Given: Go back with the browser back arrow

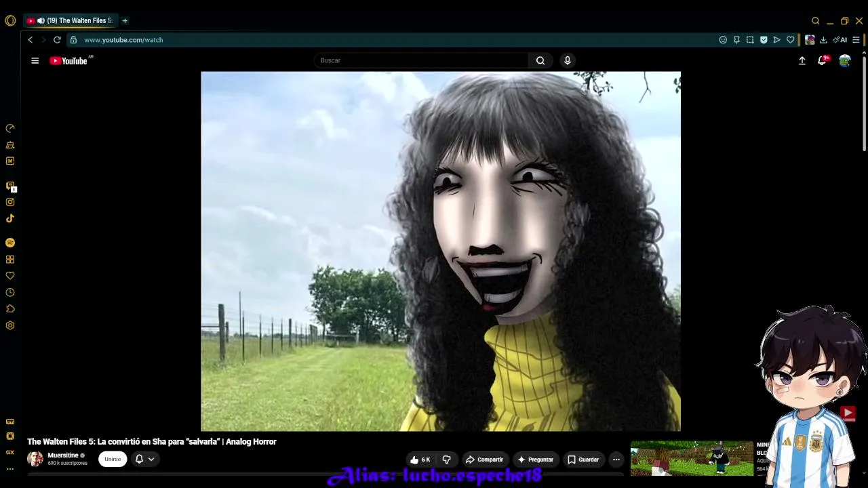Looking at the screenshot, I should pyautogui.click(x=31, y=40).
